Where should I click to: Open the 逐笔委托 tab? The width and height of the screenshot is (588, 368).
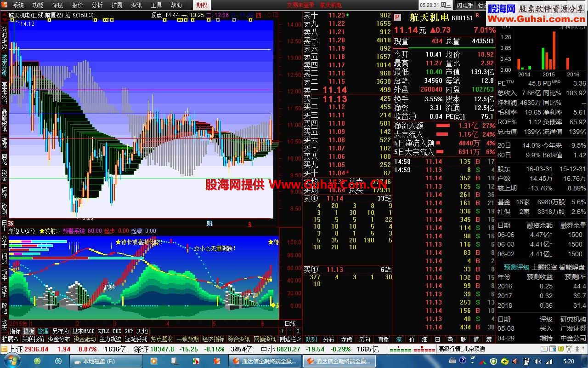pyautogui.click(x=136, y=339)
